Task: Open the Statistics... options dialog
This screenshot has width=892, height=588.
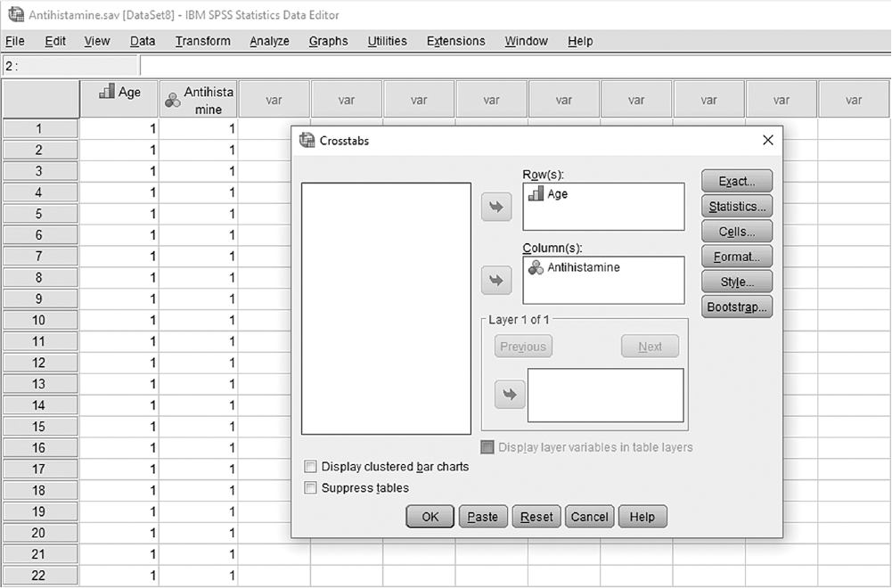Action: point(737,207)
